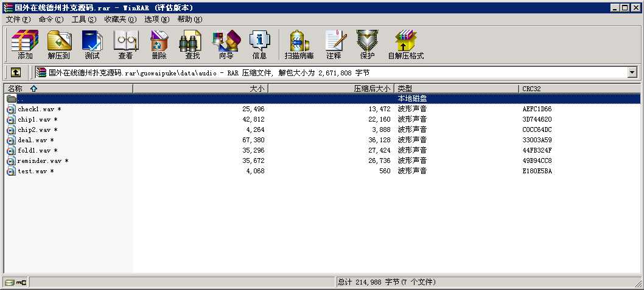
Task: Sort by 名称 column header
Action: pyautogui.click(x=69, y=88)
